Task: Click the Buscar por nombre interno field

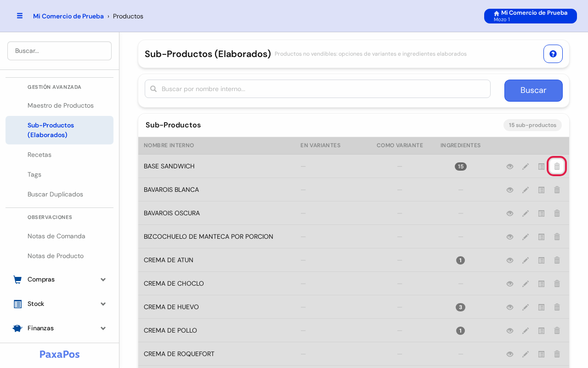Action: pyautogui.click(x=317, y=89)
